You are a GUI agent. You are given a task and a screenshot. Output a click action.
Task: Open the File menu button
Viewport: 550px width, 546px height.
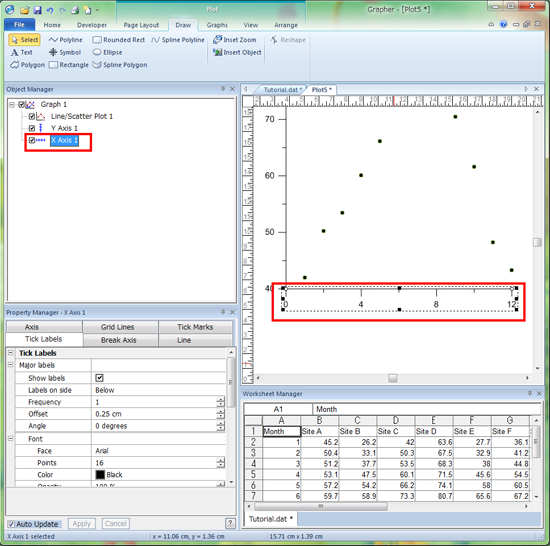(19, 25)
